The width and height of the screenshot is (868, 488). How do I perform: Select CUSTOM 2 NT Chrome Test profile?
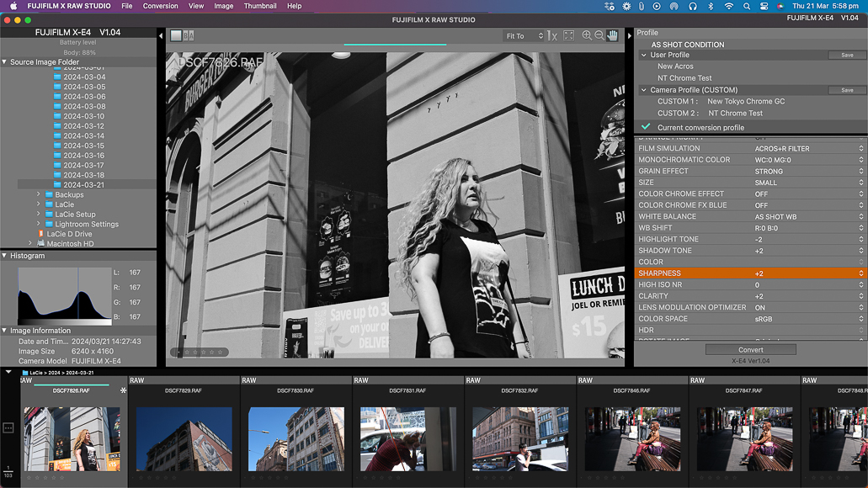coord(711,113)
